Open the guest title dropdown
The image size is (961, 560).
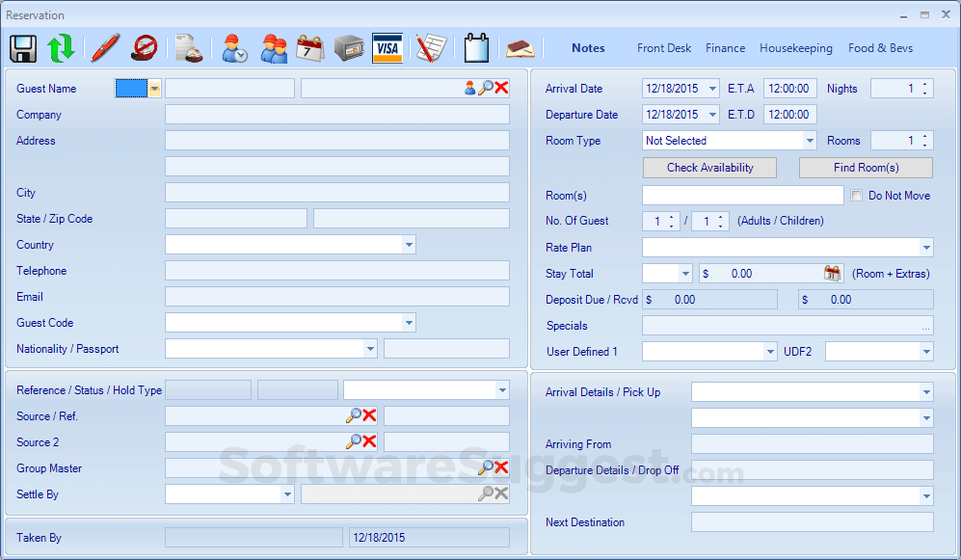pos(154,89)
